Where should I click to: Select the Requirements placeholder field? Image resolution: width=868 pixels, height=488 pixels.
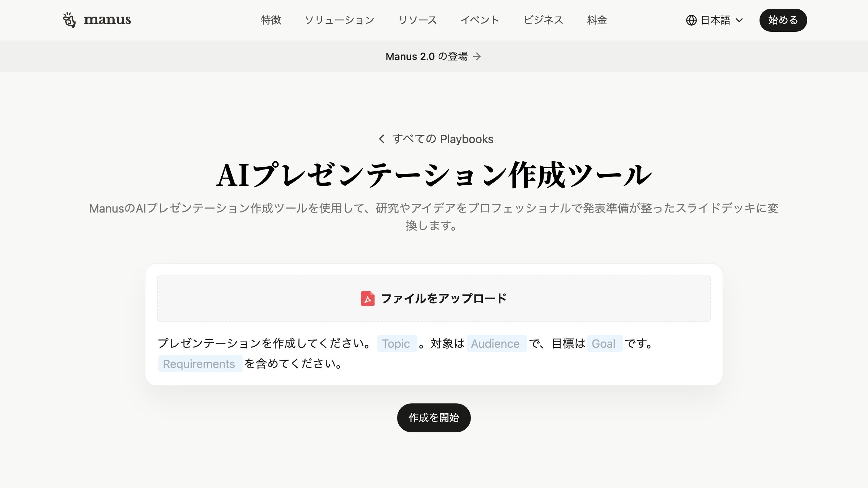(200, 364)
